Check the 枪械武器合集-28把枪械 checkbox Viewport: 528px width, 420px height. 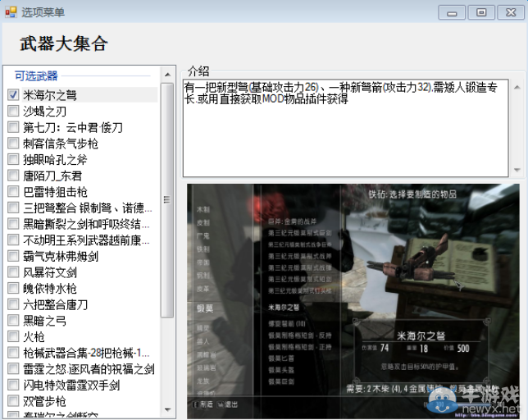click(13, 353)
